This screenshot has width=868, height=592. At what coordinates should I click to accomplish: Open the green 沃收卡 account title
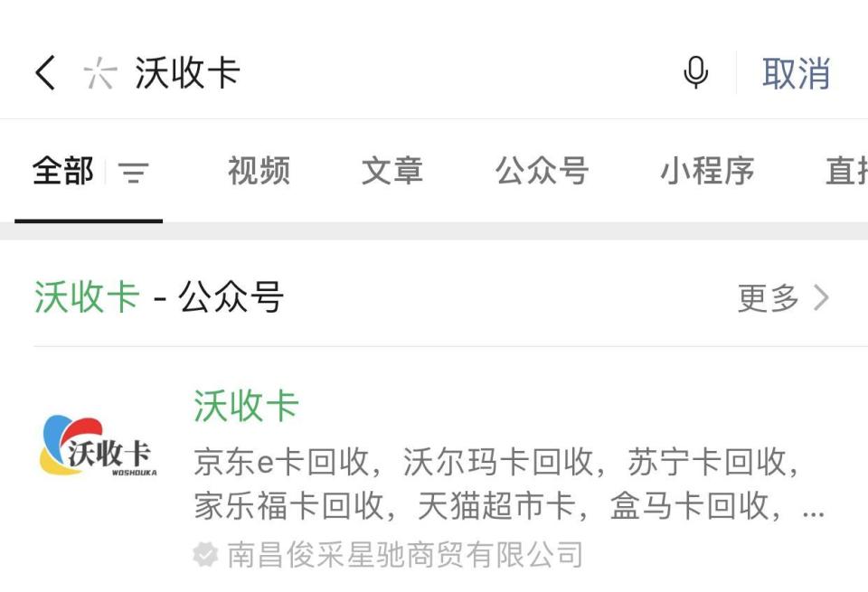pyautogui.click(x=246, y=406)
